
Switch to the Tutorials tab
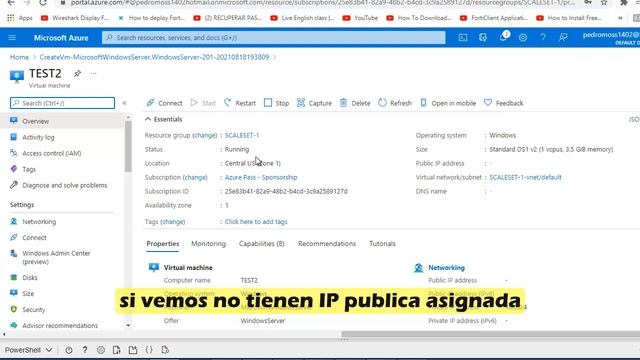(382, 244)
